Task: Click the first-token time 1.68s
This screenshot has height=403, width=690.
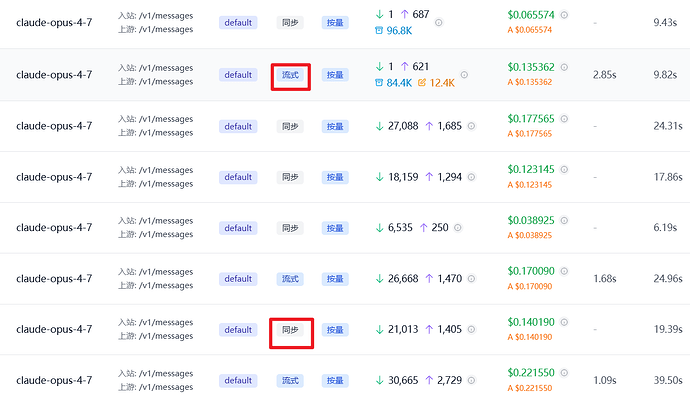Action: (x=605, y=279)
